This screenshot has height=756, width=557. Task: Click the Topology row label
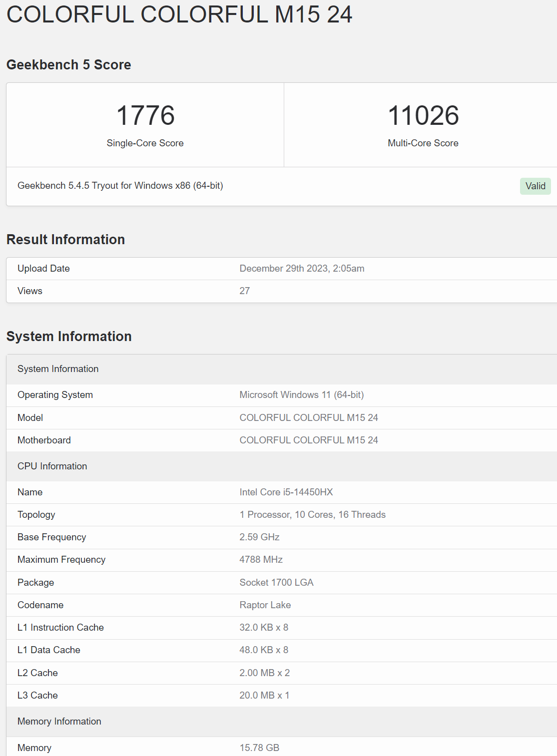click(36, 515)
